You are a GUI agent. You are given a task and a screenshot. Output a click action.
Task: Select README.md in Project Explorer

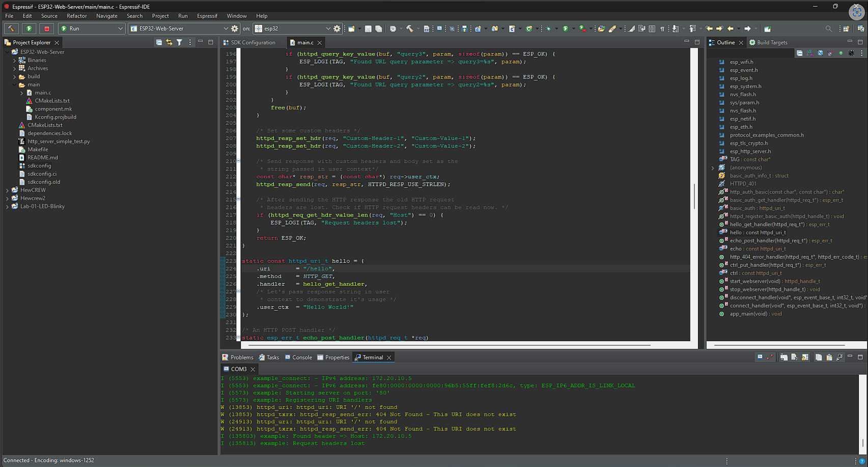tap(43, 157)
